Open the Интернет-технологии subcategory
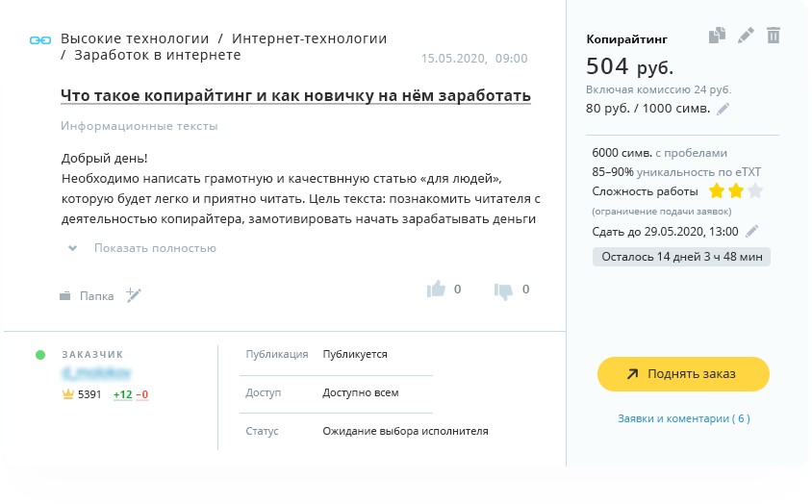 click(309, 38)
